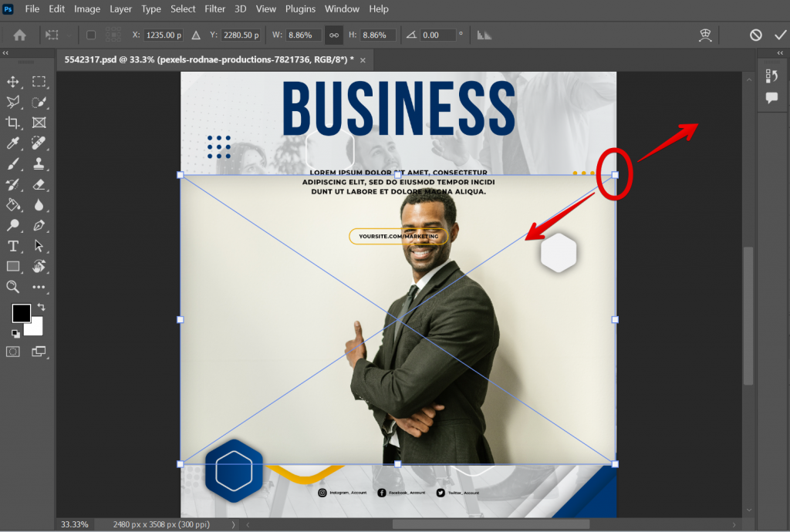Open the foreground color swatch
This screenshot has width=790, height=532.
(x=20, y=313)
